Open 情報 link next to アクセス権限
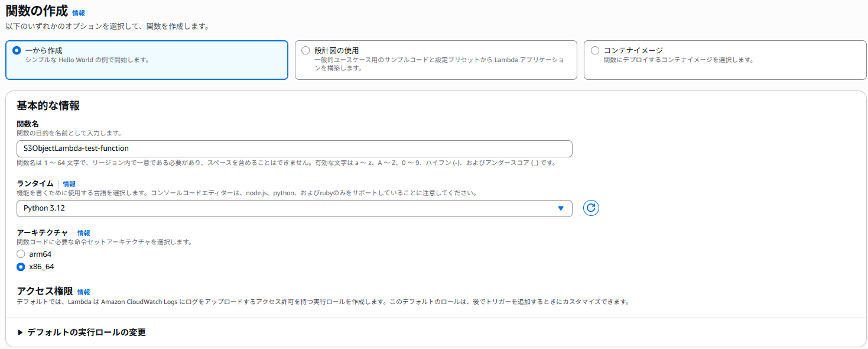This screenshot has height=349, width=868. click(83, 292)
